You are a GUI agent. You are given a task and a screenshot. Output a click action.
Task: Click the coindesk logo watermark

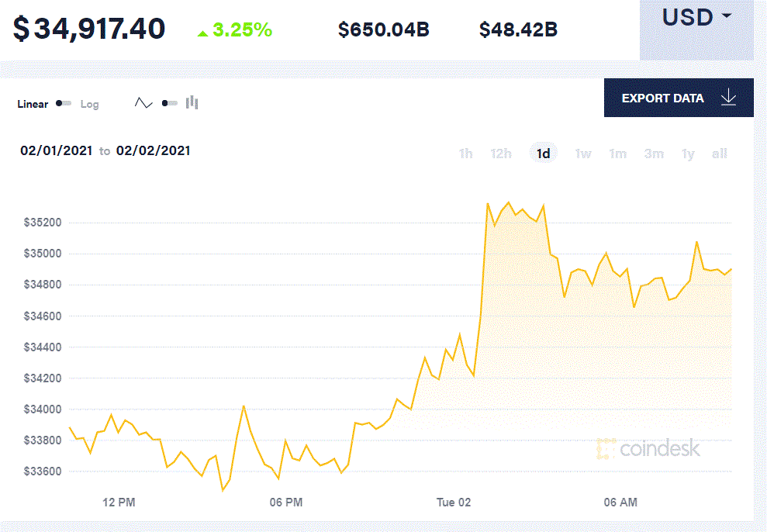point(655,448)
